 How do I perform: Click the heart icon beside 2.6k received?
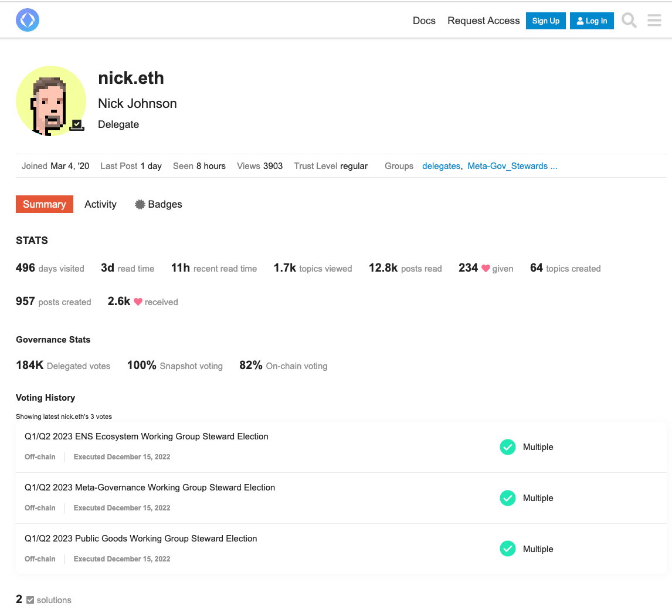pyautogui.click(x=138, y=302)
